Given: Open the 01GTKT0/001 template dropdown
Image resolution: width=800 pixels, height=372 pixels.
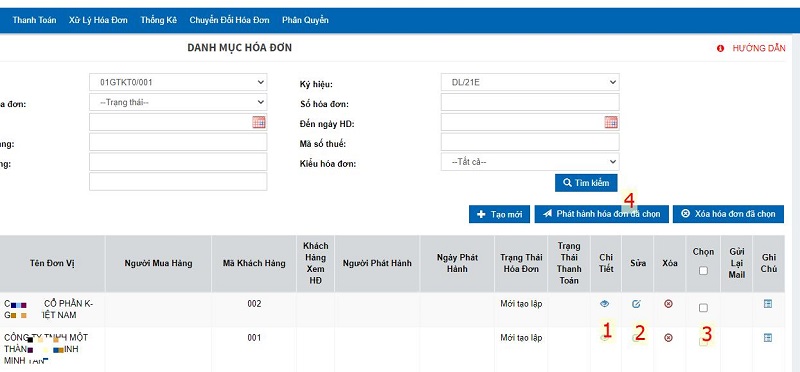Looking at the screenshot, I should [x=178, y=82].
